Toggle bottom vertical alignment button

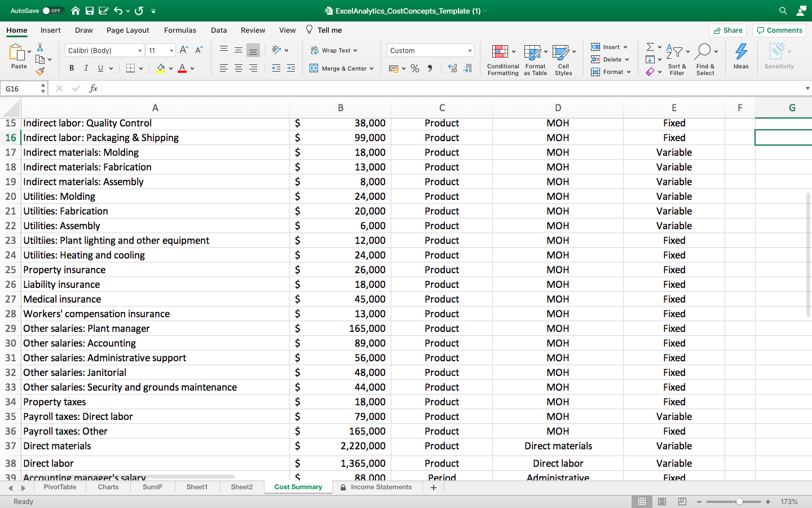pos(253,50)
